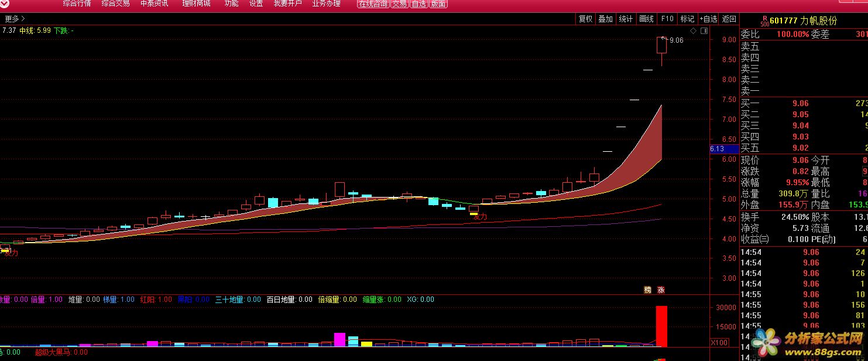Open the 设置 menu
Viewport: 868px width, 361px height.
(x=256, y=4)
